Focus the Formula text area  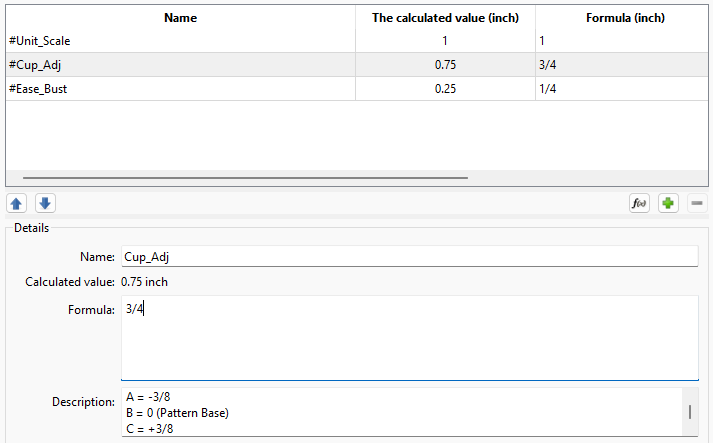(409, 338)
